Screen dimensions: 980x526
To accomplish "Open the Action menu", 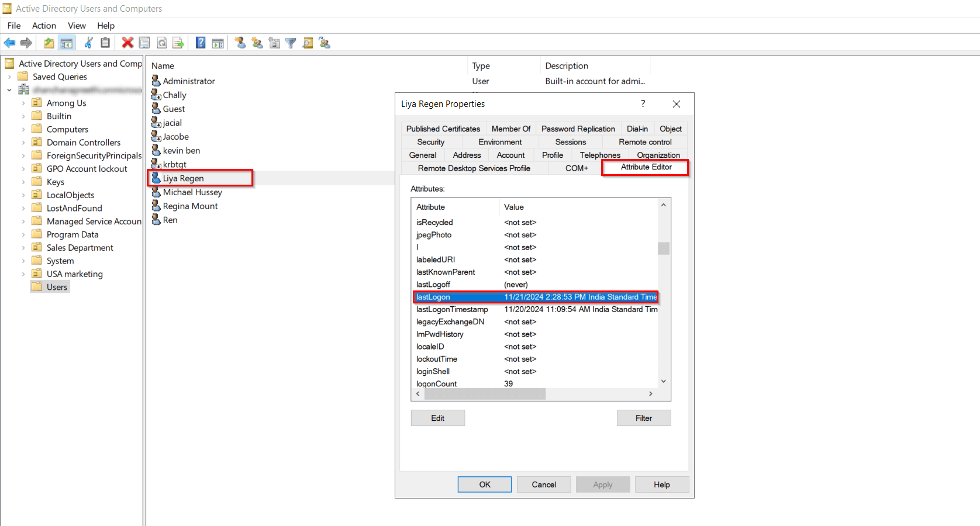I will 44,26.
